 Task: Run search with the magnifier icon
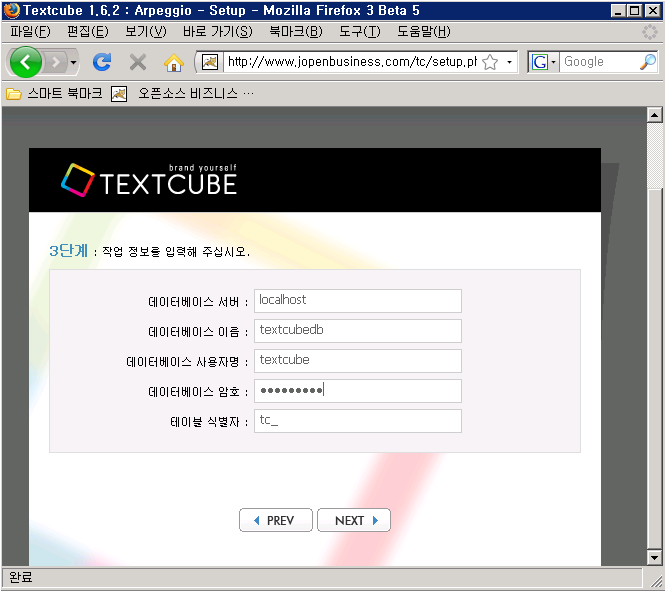(648, 62)
